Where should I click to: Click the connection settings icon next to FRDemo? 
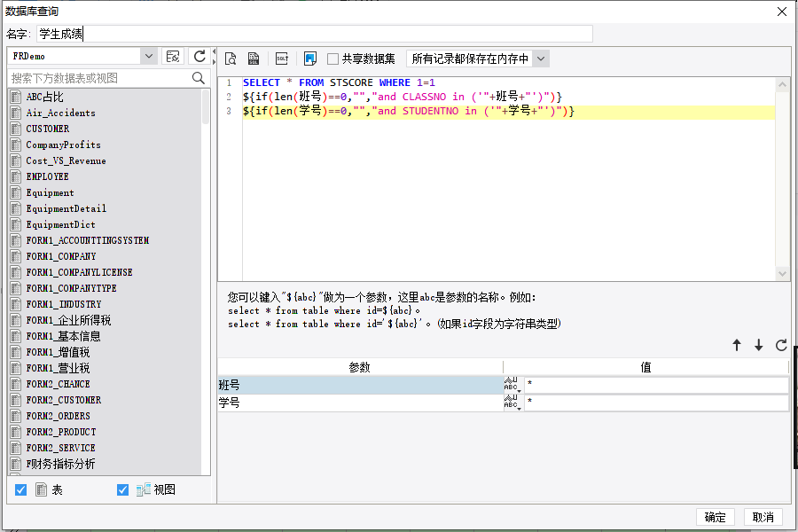click(x=173, y=56)
